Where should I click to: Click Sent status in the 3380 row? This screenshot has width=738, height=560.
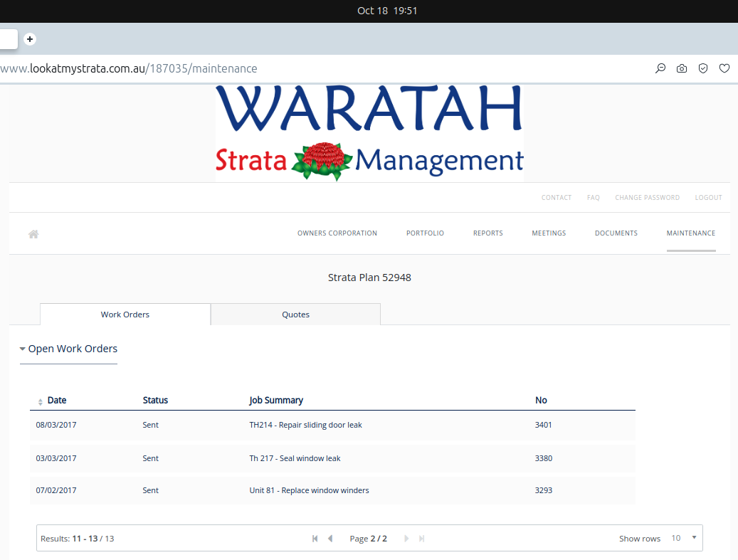point(151,458)
